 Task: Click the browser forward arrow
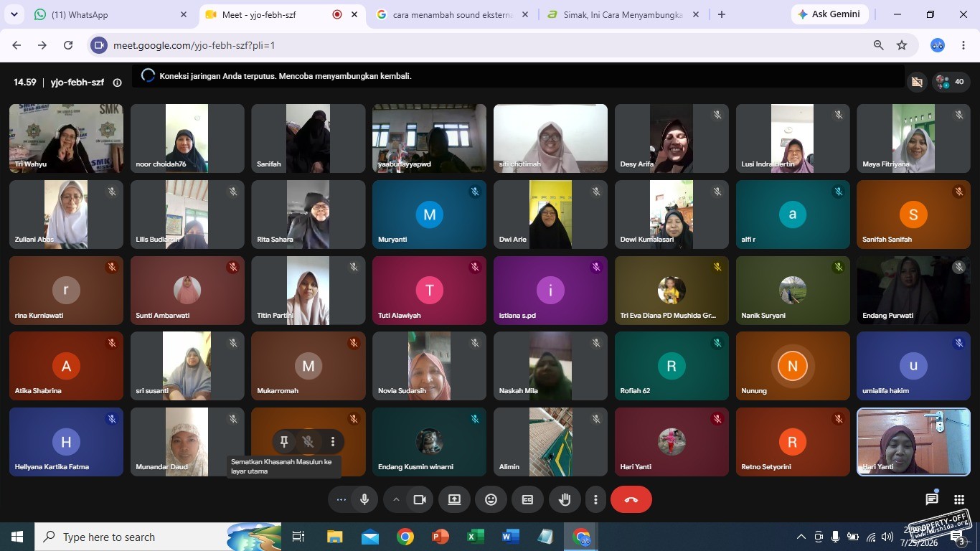coord(42,45)
